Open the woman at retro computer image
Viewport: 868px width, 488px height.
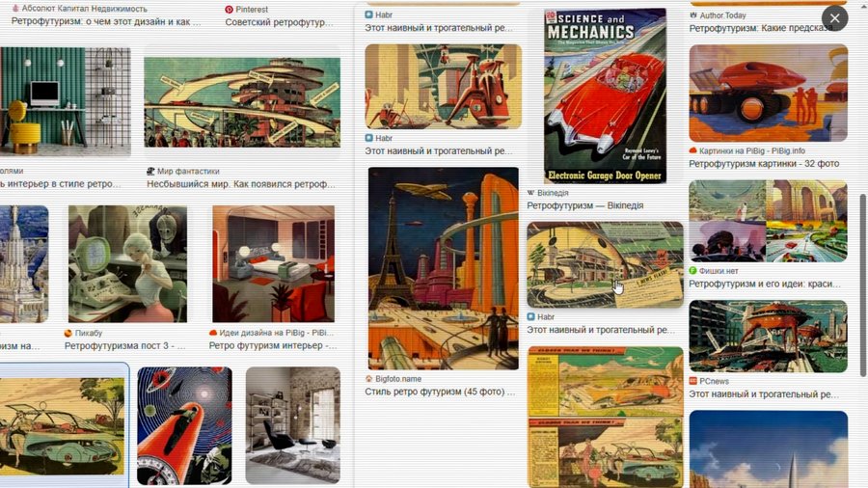[128, 264]
